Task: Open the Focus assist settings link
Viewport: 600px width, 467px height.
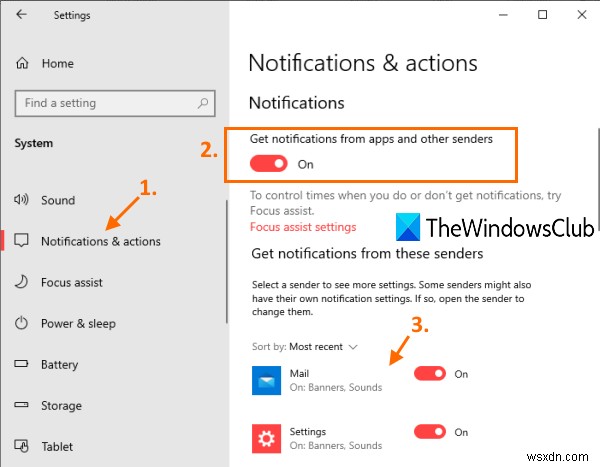Action: [x=303, y=227]
